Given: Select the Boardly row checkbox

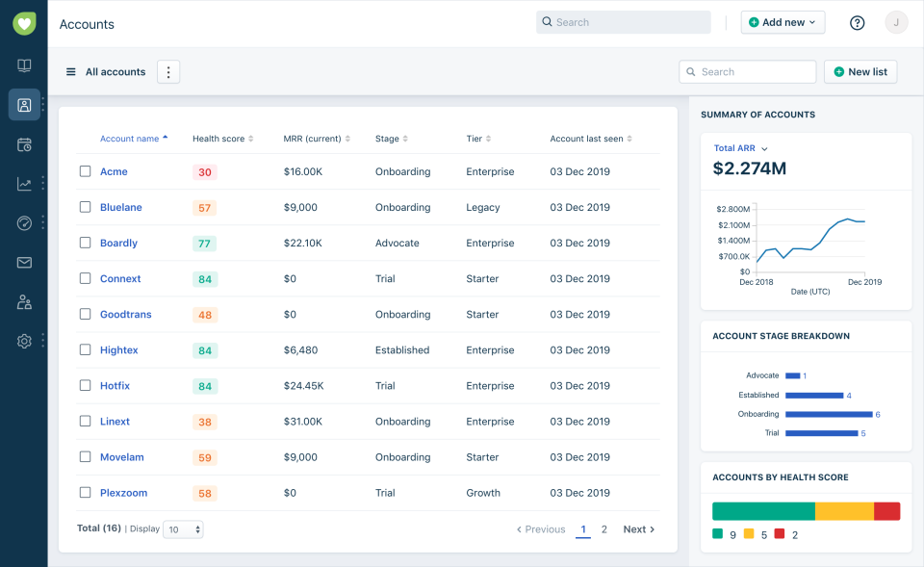Looking at the screenshot, I should 85,243.
